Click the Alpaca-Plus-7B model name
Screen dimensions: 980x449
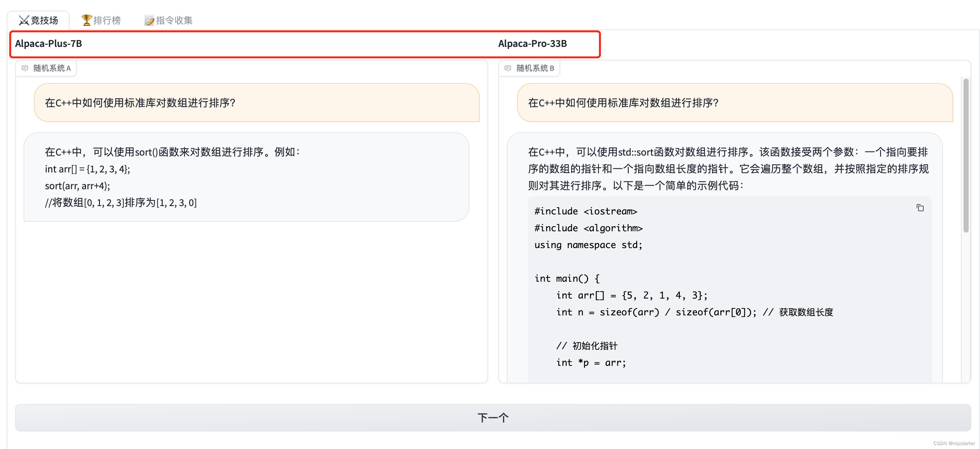(48, 44)
